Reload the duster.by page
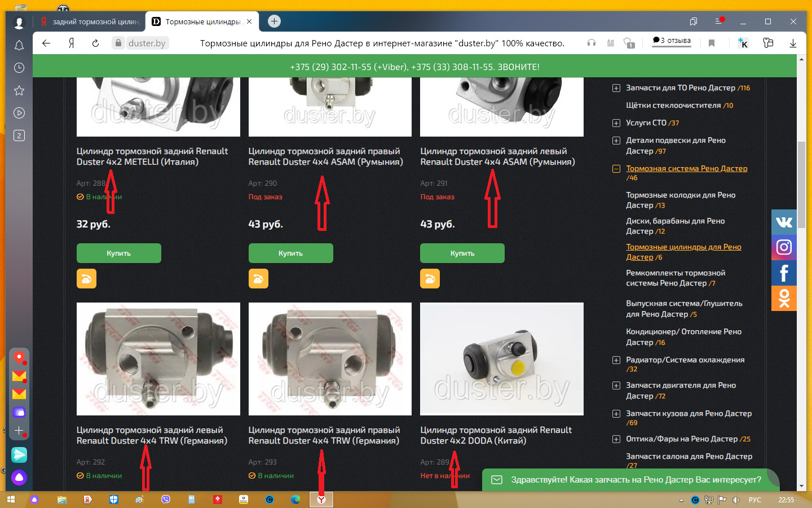The image size is (812, 508). click(95, 43)
